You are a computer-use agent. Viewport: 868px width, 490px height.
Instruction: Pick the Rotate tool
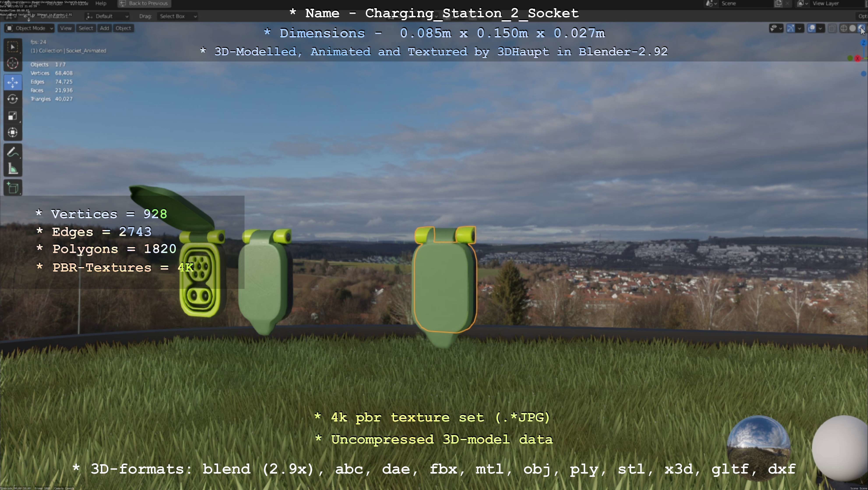[x=13, y=99]
